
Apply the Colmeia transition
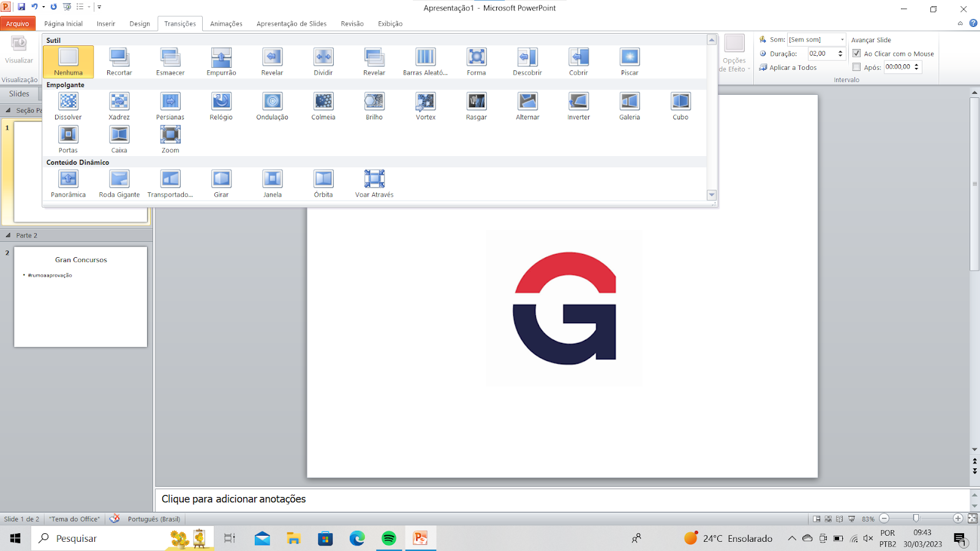coord(323,107)
